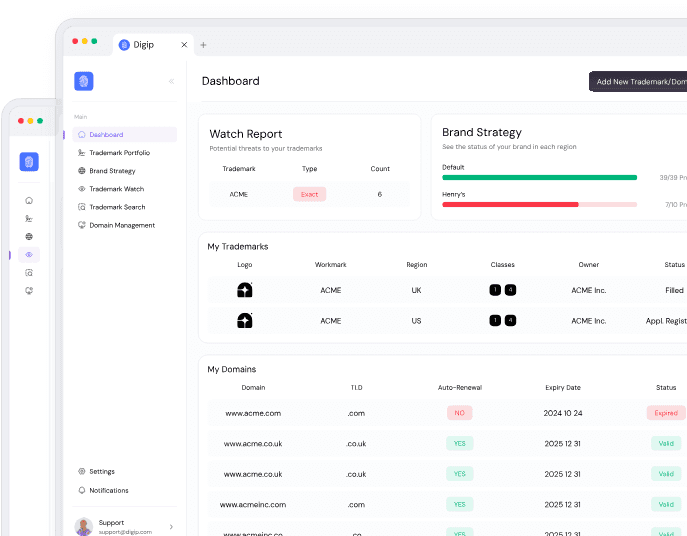687x536 pixels.
Task: Click the Notifications bell icon
Action: (81, 490)
